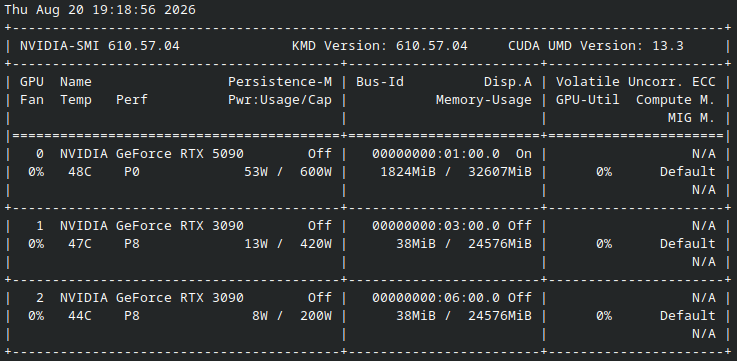
Task: Click the P0 performance state
Action: pos(132,172)
